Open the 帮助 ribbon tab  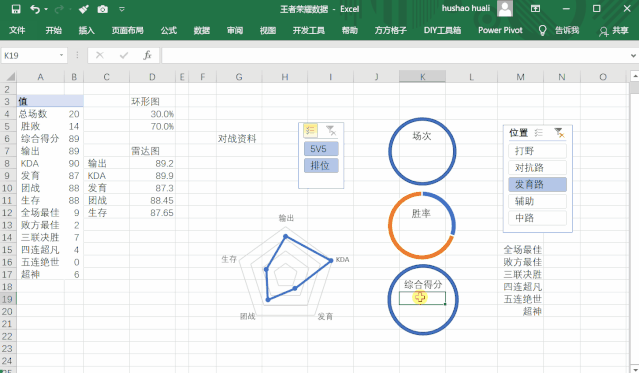click(x=350, y=30)
